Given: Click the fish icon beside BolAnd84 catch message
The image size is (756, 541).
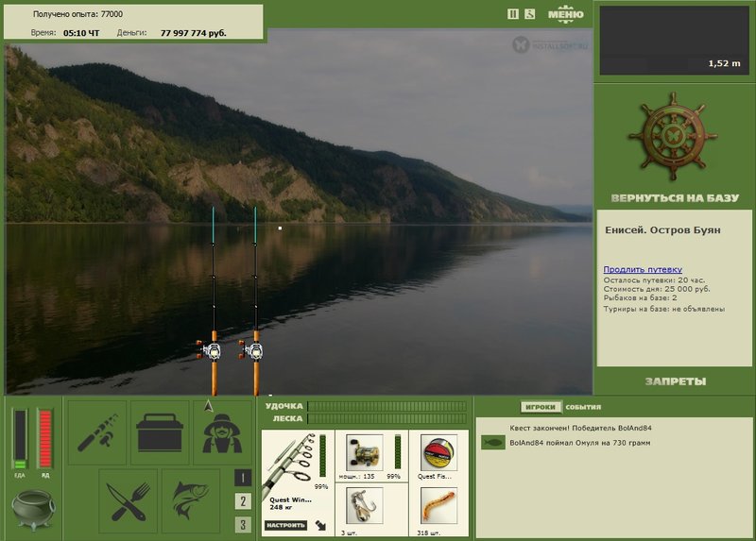Looking at the screenshot, I should pos(492,442).
